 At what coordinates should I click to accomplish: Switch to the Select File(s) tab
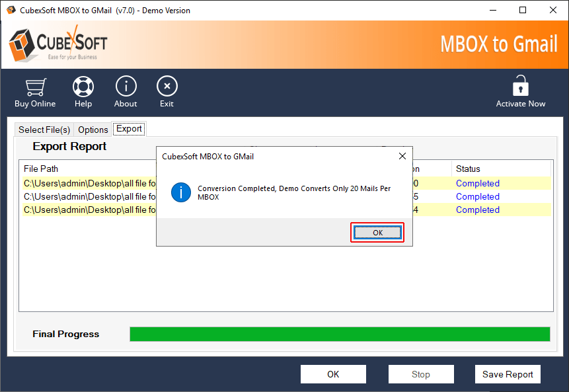[44, 130]
